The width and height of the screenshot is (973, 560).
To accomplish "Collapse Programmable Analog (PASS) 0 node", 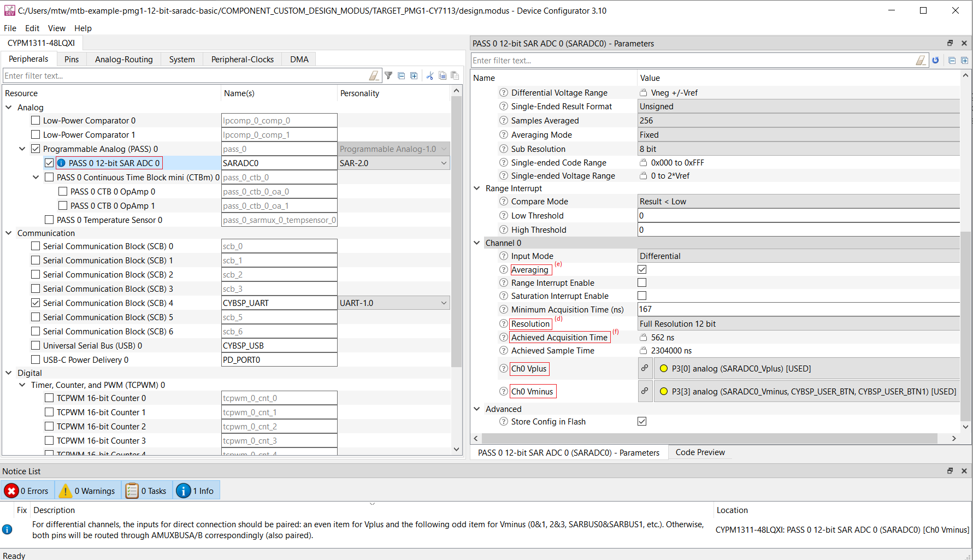I will click(22, 149).
